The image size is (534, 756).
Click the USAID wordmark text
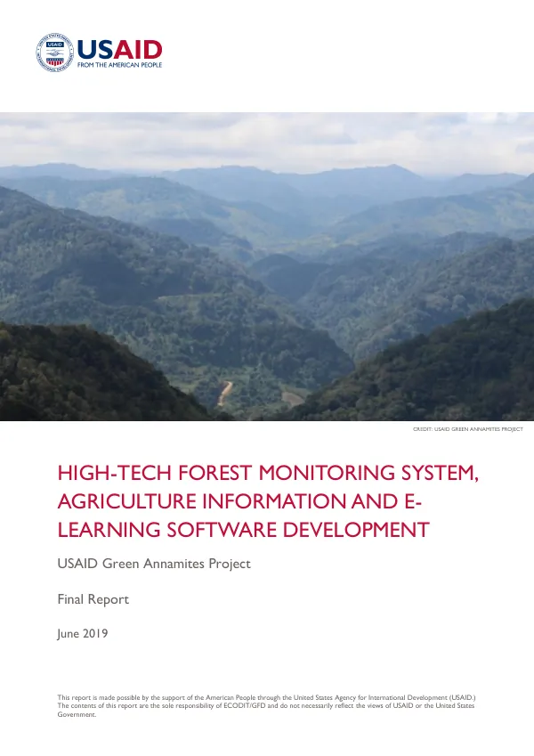coord(119,49)
